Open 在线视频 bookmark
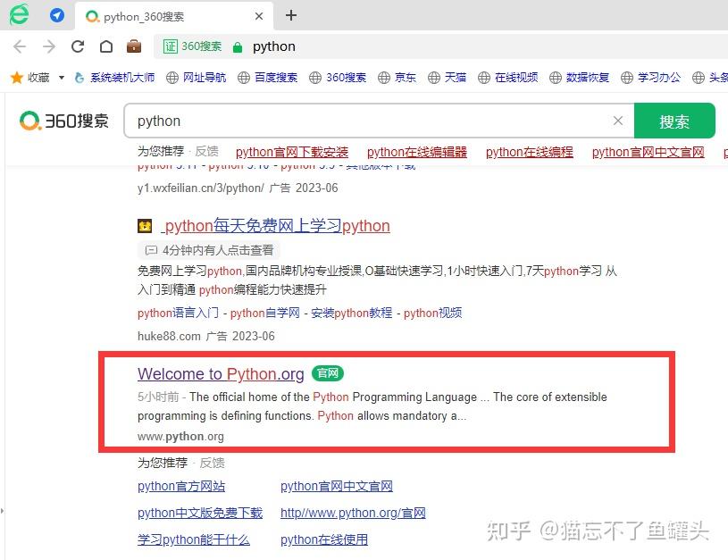 coord(508,78)
